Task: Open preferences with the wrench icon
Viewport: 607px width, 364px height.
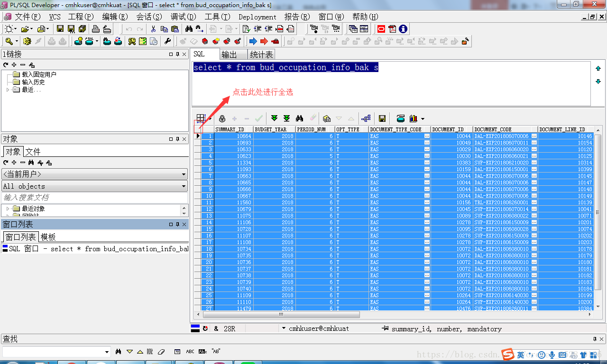Action: click(168, 41)
